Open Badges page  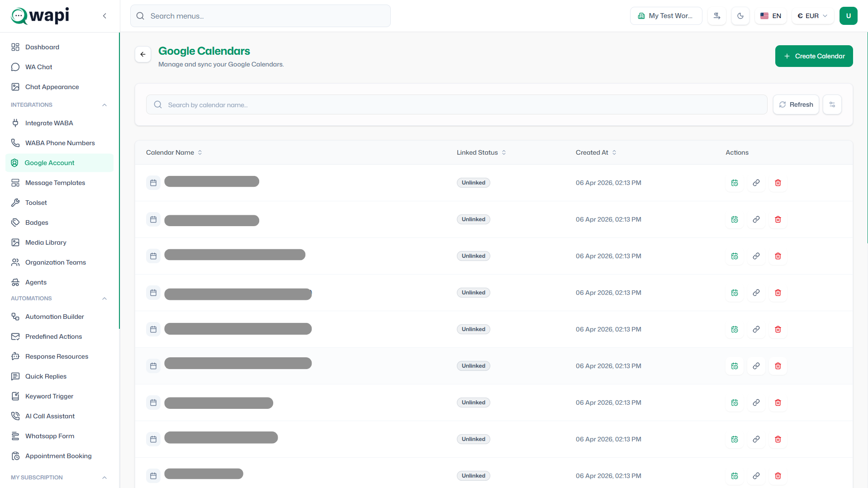pos(60,223)
